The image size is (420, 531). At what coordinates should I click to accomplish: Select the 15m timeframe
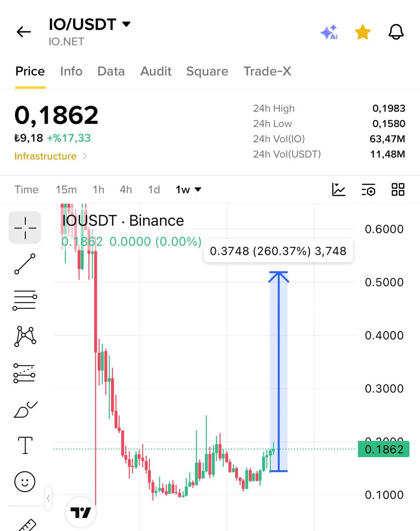point(66,190)
